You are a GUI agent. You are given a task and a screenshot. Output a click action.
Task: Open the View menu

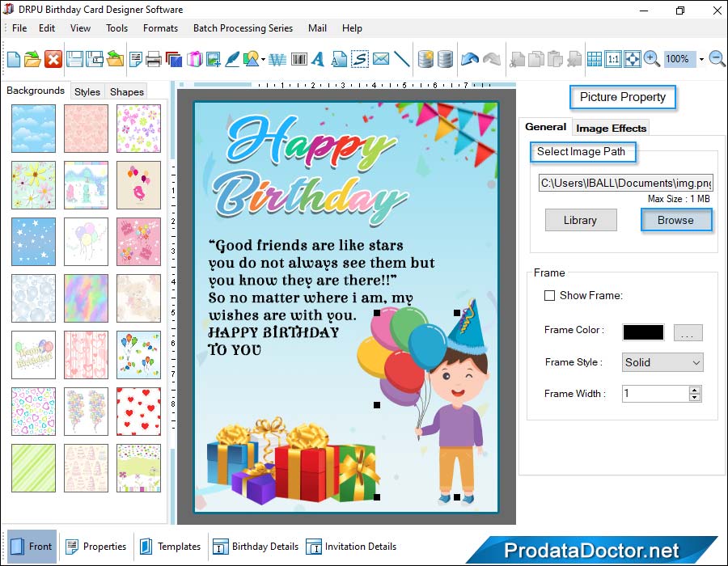[80, 28]
